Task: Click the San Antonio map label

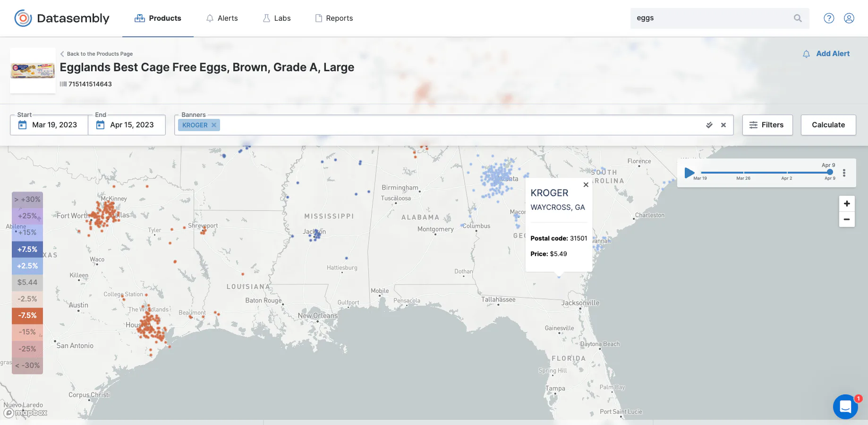Action: point(75,346)
